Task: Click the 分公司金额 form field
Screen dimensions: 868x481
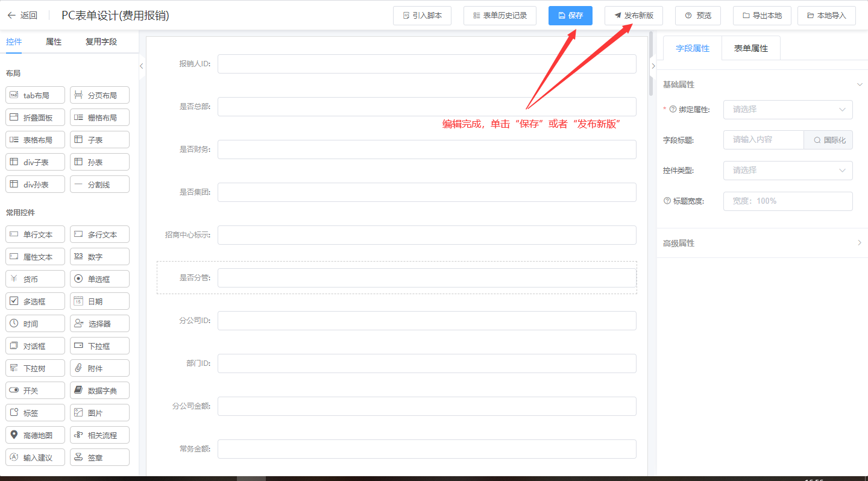Action: pos(427,406)
